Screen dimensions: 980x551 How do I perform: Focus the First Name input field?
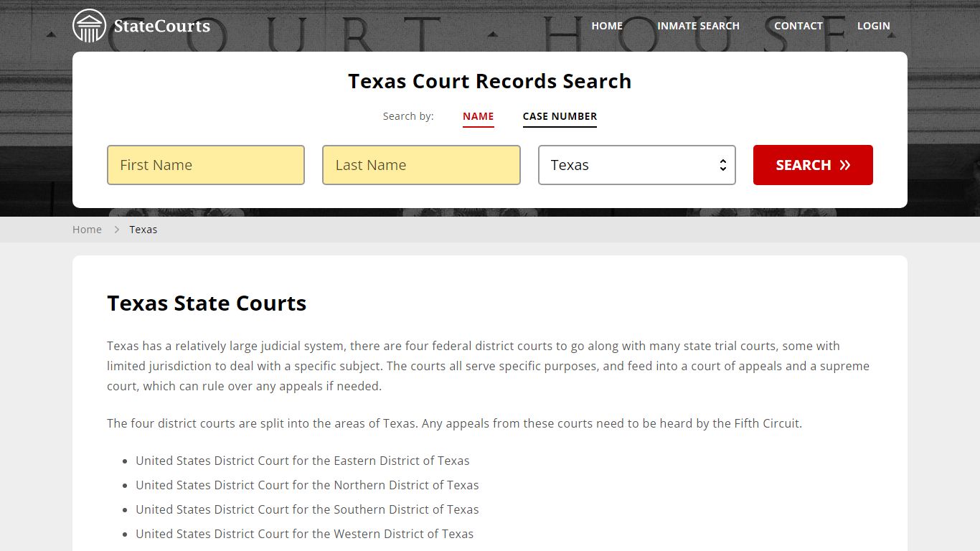pyautogui.click(x=206, y=165)
